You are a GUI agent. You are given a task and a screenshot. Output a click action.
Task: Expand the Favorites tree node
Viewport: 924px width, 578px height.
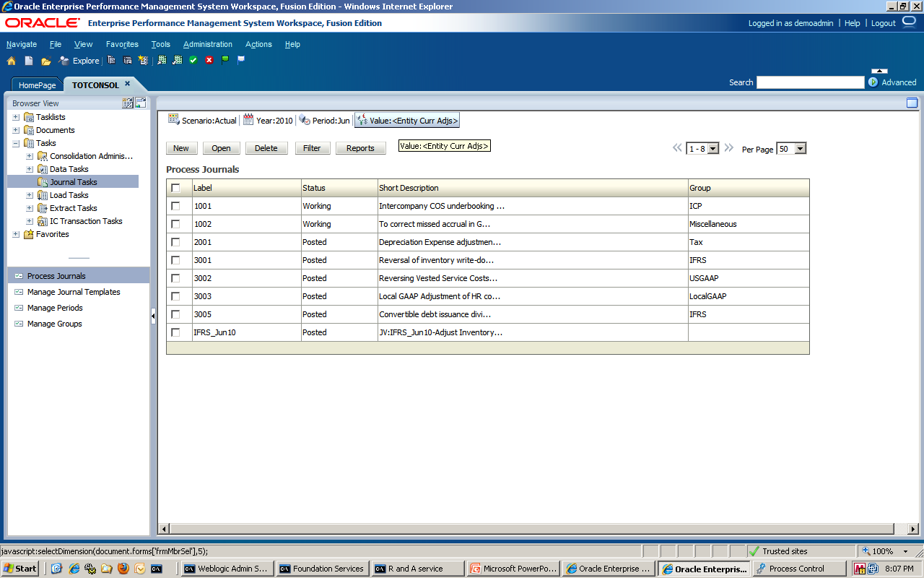pos(16,234)
